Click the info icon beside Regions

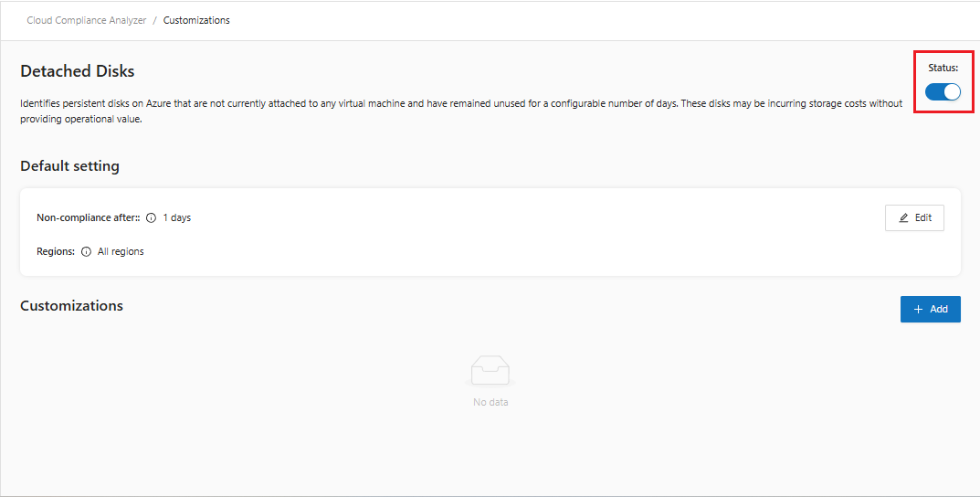point(86,251)
